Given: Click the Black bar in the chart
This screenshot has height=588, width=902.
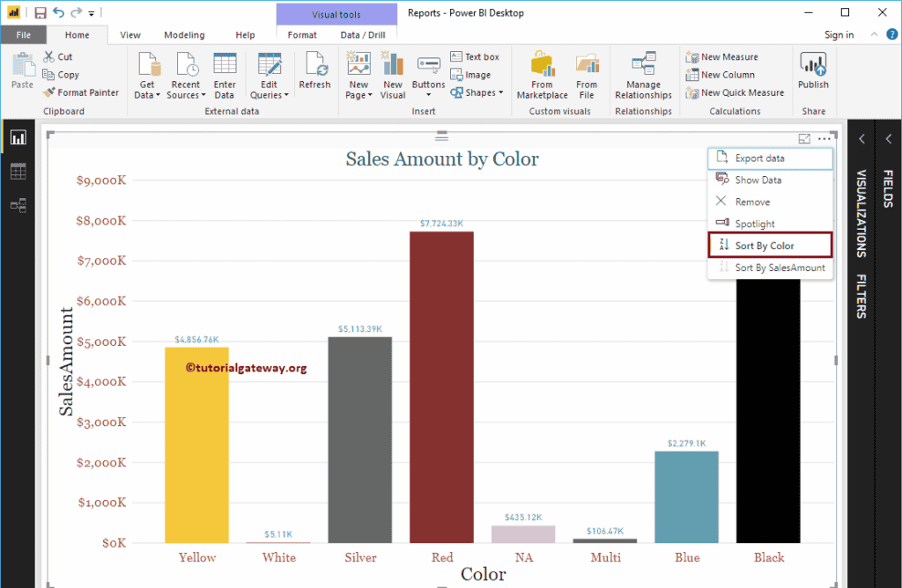Looking at the screenshot, I should point(768,411).
